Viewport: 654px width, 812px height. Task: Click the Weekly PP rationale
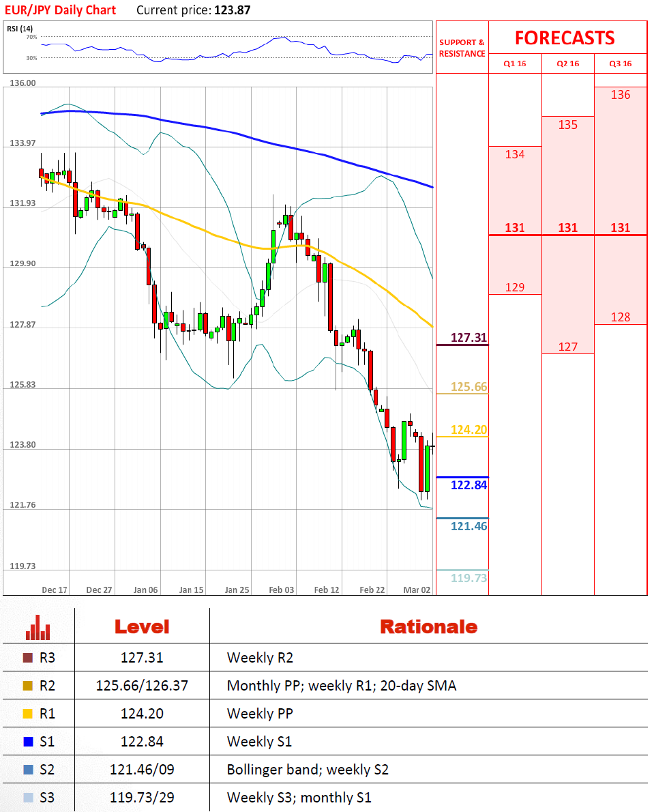[x=260, y=714]
